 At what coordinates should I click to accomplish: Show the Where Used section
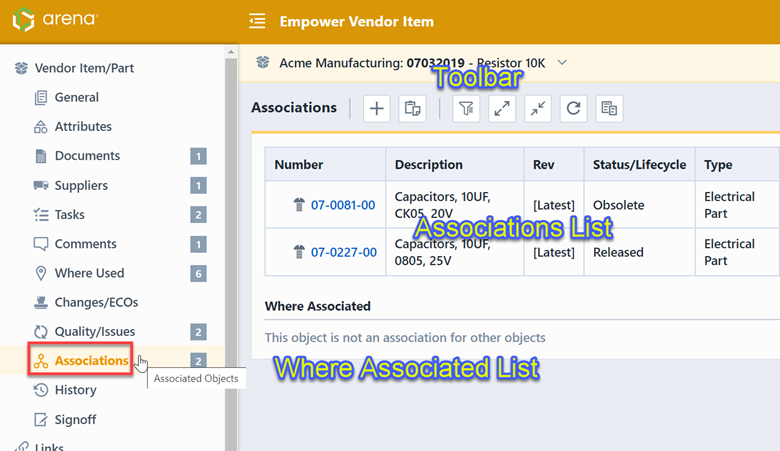coord(90,273)
